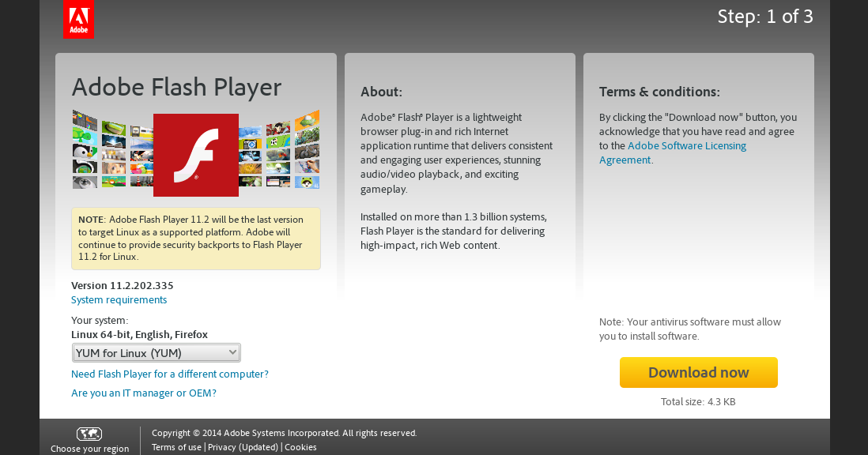Click the Step: 1 of 3 text

click(x=765, y=17)
